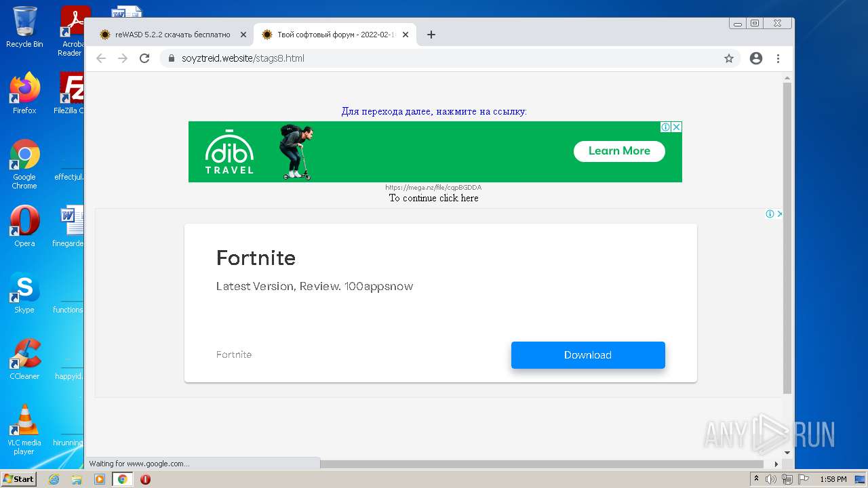Open the Recycle Bin desktop icon

(x=24, y=28)
